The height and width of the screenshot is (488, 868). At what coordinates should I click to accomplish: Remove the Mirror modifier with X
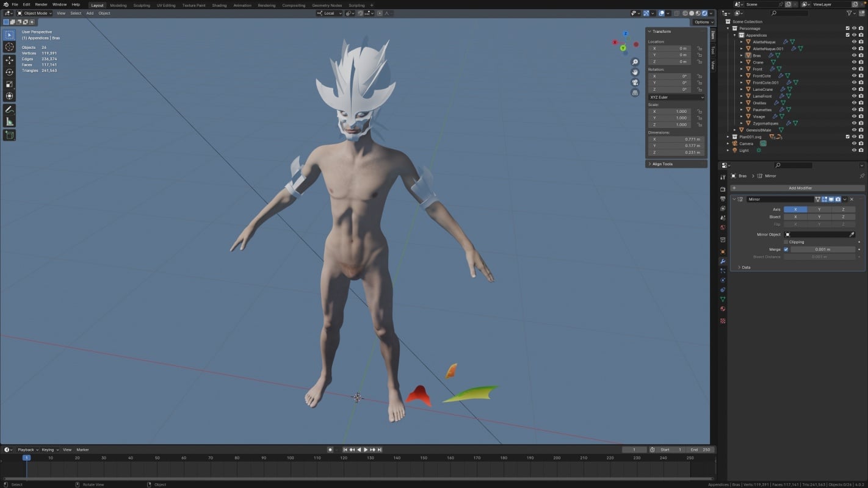tap(852, 199)
